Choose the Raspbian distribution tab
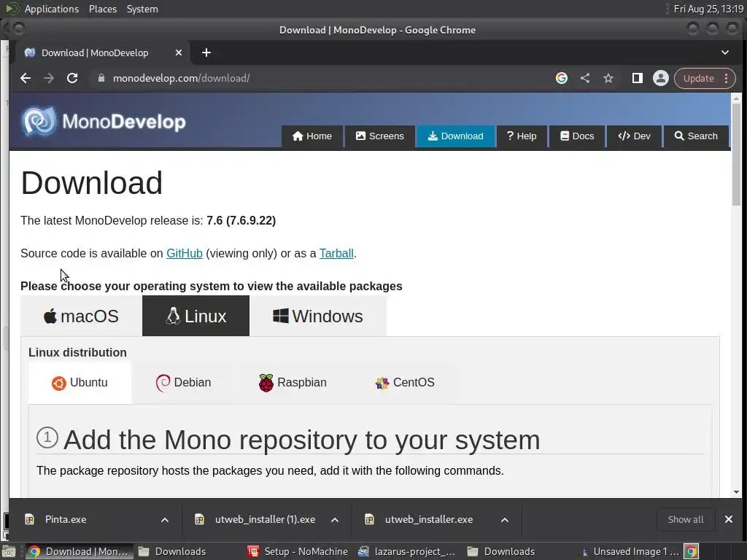Screen dimensions: 747x560 [x=293, y=383]
